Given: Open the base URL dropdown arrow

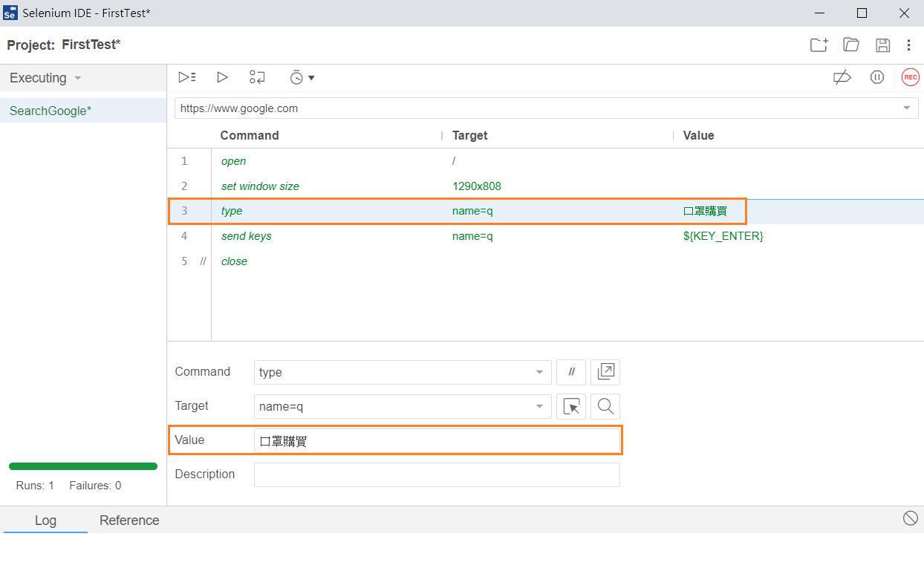Looking at the screenshot, I should pos(906,108).
